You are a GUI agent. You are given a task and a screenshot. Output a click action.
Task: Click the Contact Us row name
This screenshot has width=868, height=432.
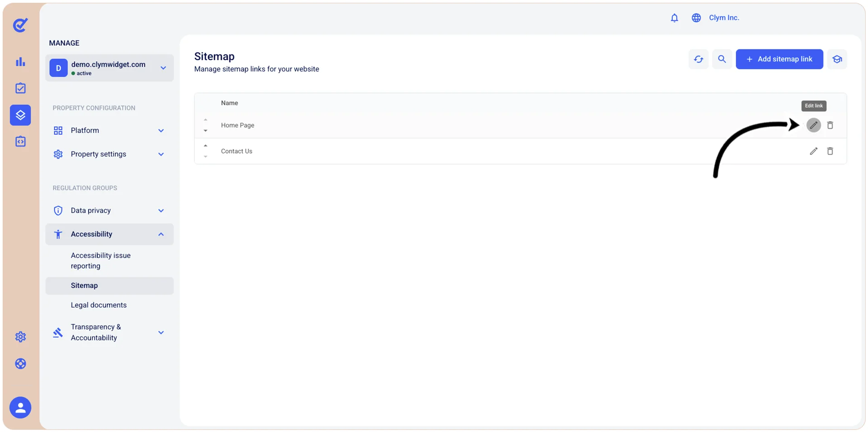tap(236, 151)
